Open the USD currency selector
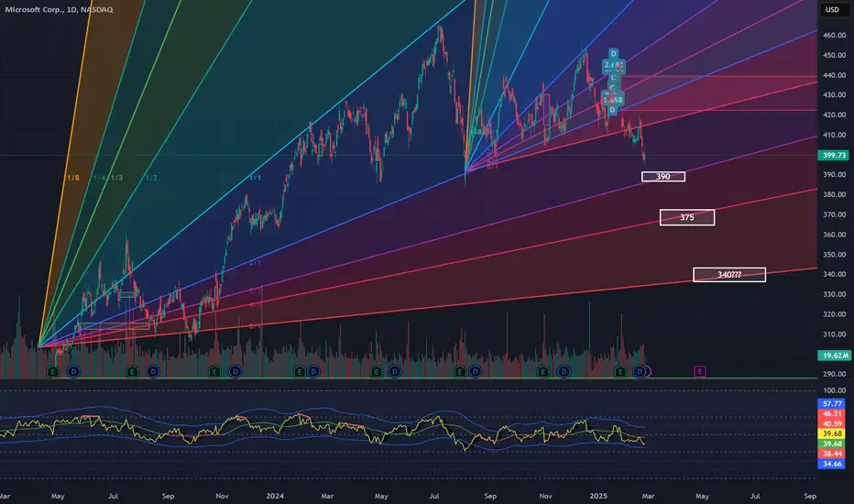Viewport: 854px width, 504px height. (x=832, y=9)
